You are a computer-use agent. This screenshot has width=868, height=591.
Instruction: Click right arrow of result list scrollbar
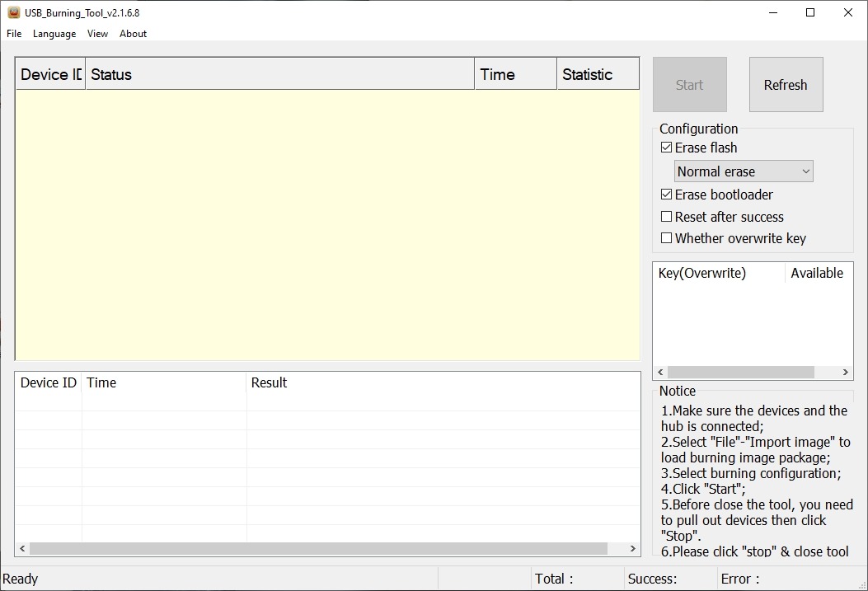coord(633,548)
